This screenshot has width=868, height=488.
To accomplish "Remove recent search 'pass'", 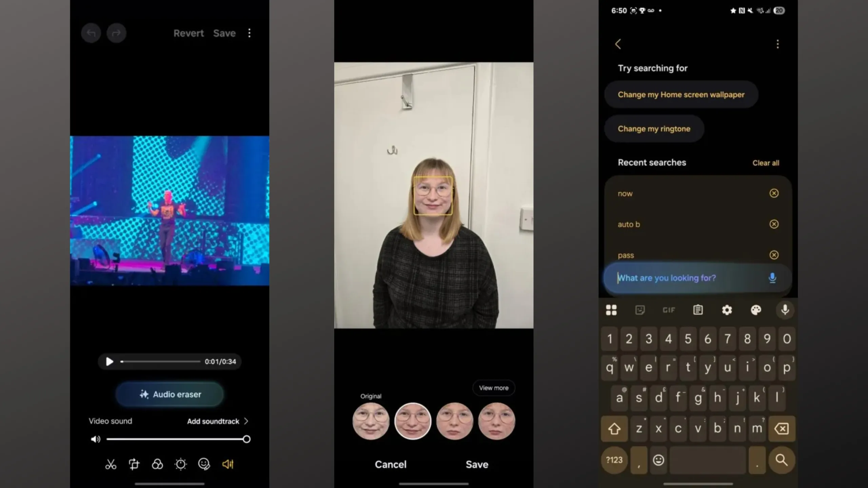I will [774, 255].
